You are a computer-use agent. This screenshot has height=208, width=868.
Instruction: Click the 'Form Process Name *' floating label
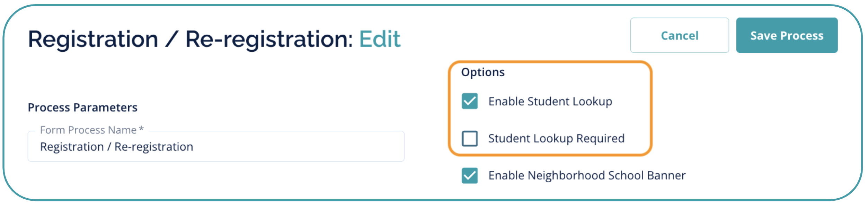tap(88, 130)
